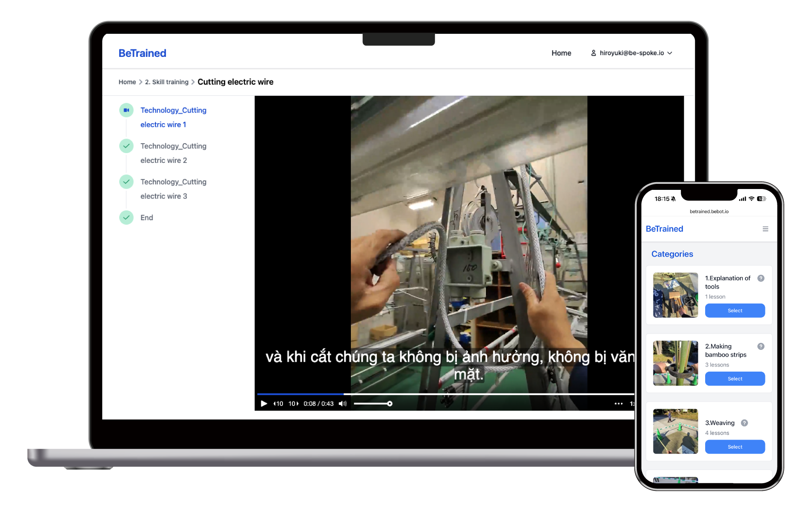Expand the hiroyuki@be-spoke.io account dropdown
The image size is (812, 508).
pyautogui.click(x=632, y=53)
